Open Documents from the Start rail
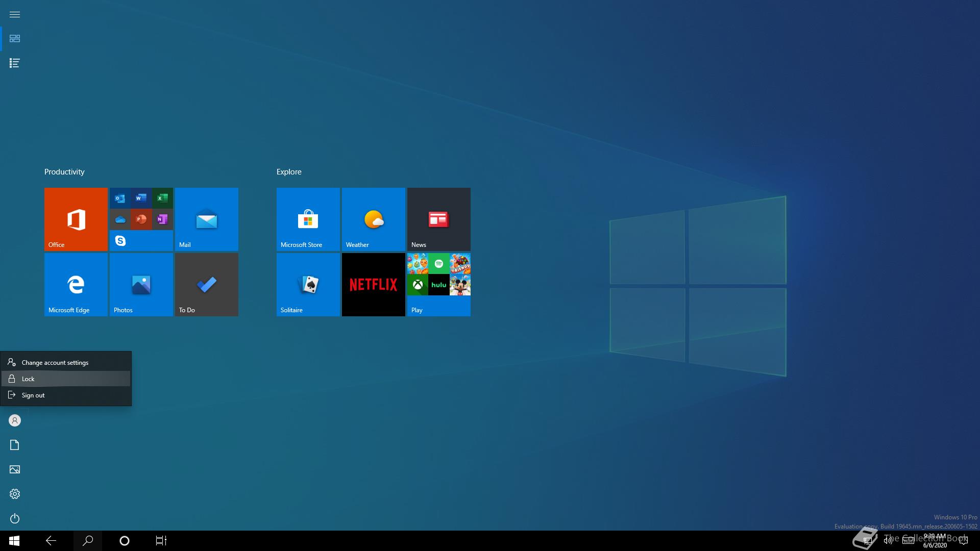This screenshot has width=980, height=551. point(15,445)
